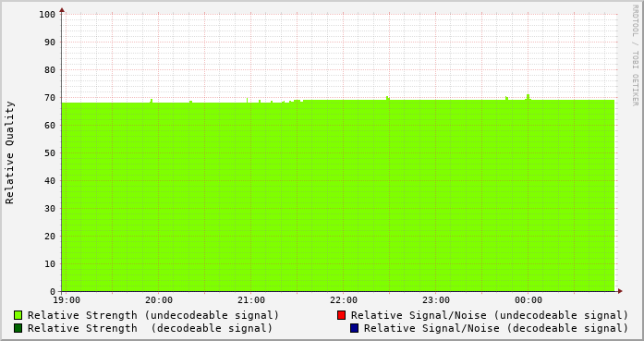Click the 21:00 time axis label
The height and width of the screenshot is (341, 644).
tap(251, 300)
